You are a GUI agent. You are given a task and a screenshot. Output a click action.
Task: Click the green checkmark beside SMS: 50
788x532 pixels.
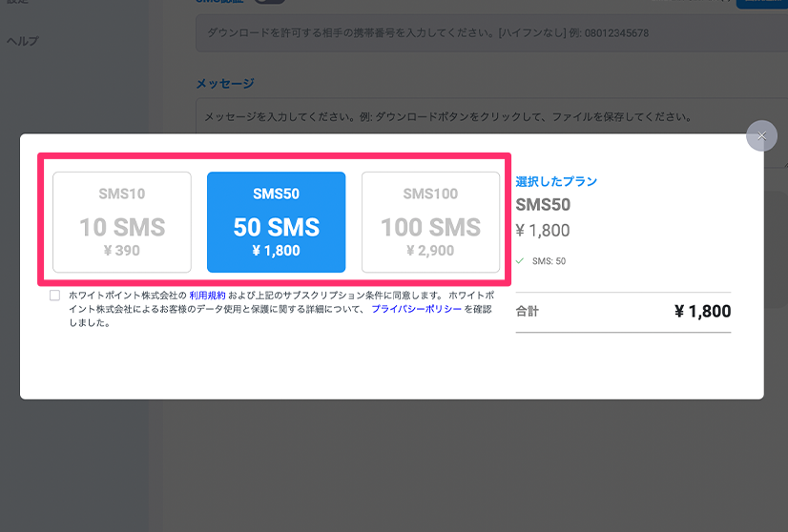tap(520, 260)
